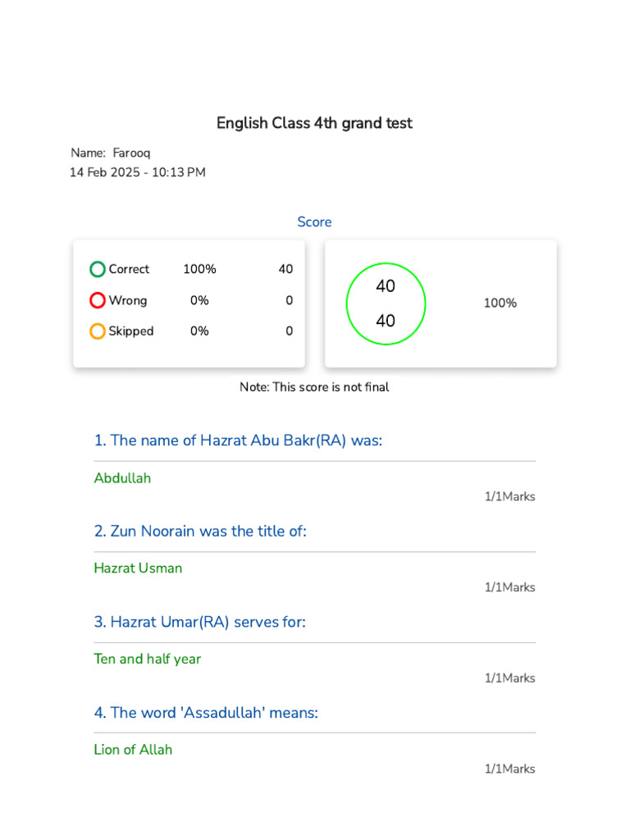Click question 1 about Hazrat Abu Bakr

[x=238, y=441]
